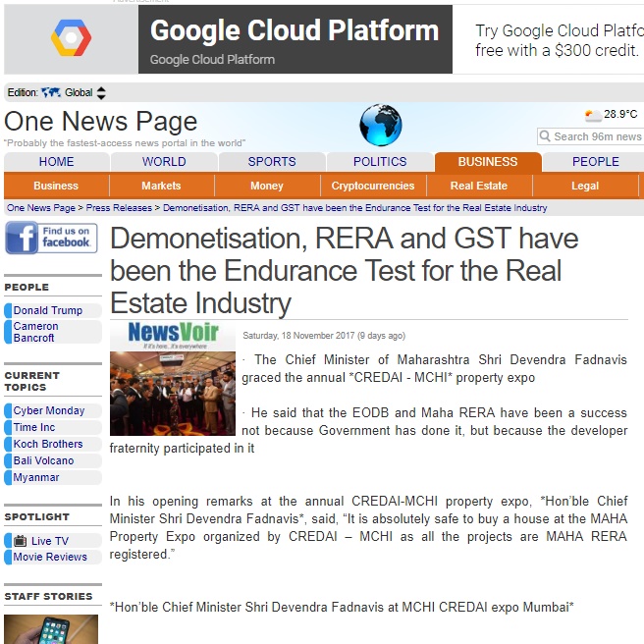Click the world map flag icon beside Edition

(51, 92)
